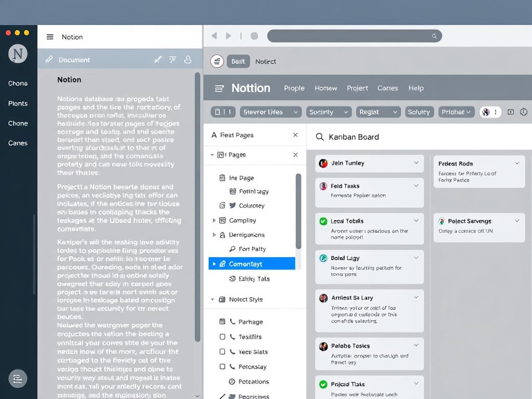The width and height of the screenshot is (532, 399).
Task: Collapse the Jein Tunley card chevron
Action: click(416, 163)
